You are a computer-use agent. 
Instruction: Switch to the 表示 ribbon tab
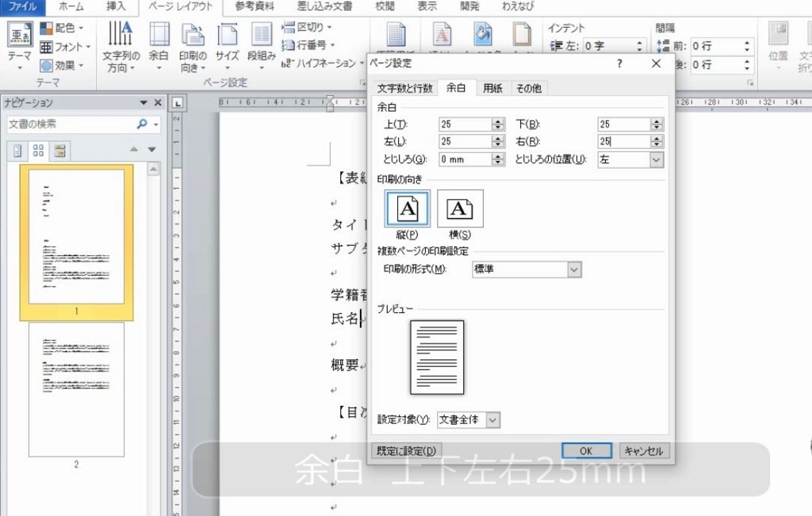(427, 6)
